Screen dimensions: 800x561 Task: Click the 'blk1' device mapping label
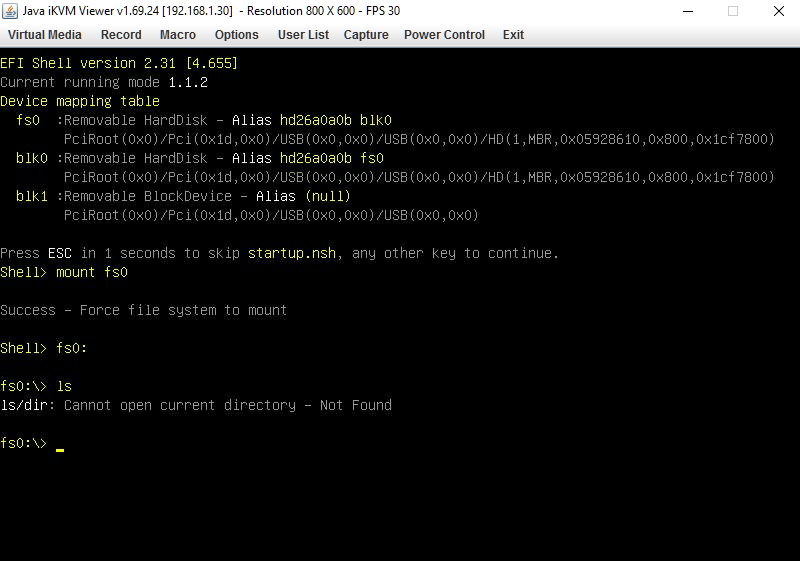coord(32,196)
